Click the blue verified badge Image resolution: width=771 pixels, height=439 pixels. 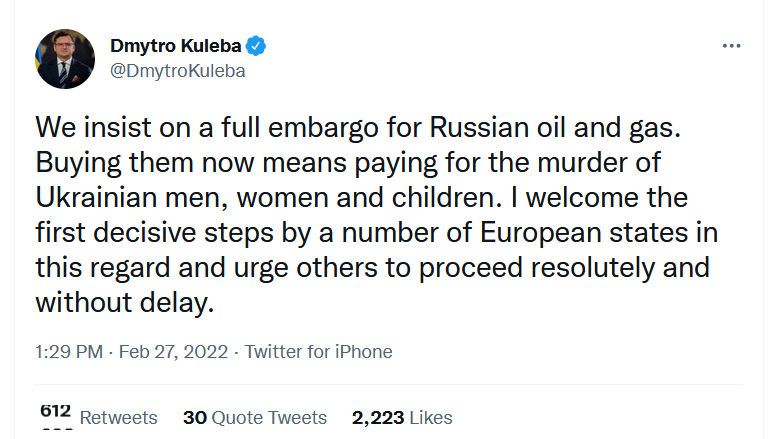[x=257, y=46]
